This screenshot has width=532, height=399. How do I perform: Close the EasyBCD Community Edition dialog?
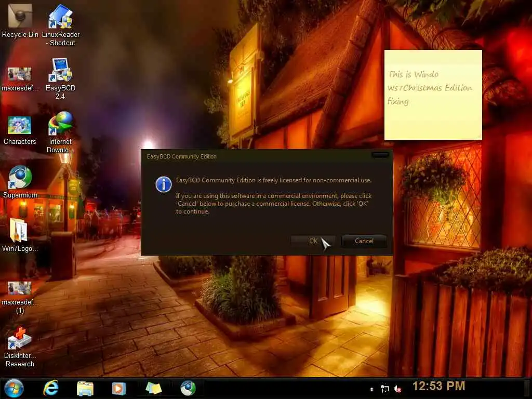[x=380, y=155]
